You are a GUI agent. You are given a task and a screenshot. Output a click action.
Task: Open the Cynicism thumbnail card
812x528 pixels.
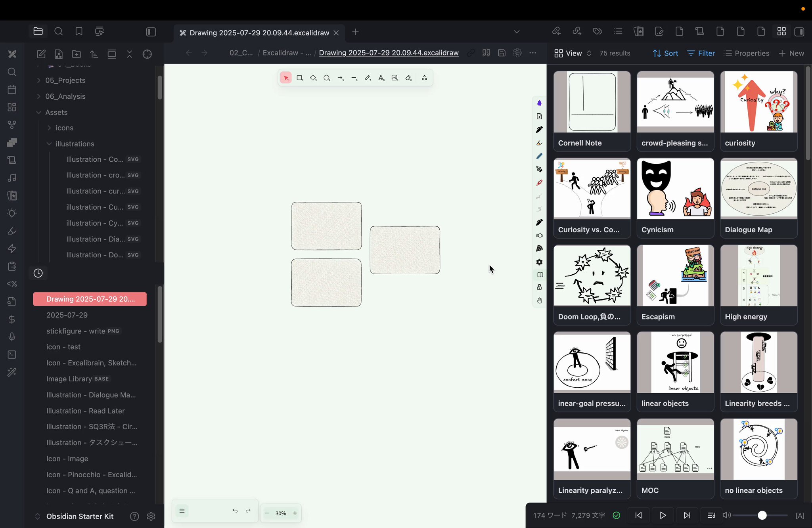click(675, 198)
